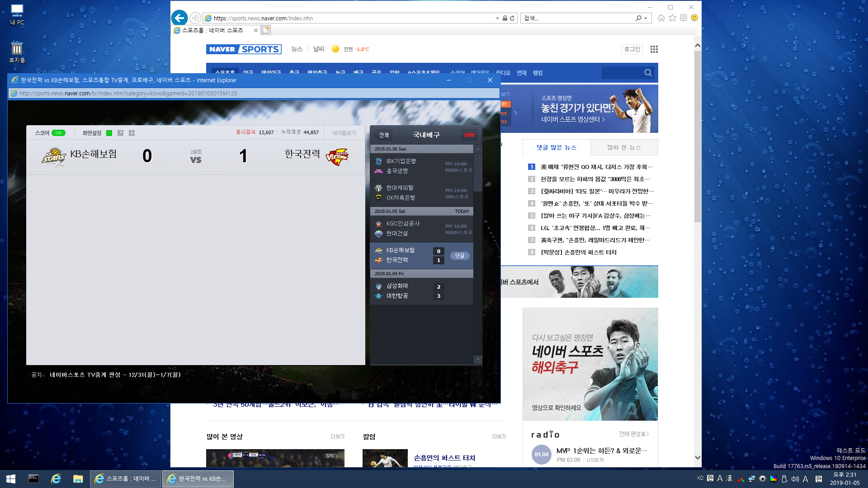Click the 뉴스 link in header
The height and width of the screenshot is (488, 868).
297,49
